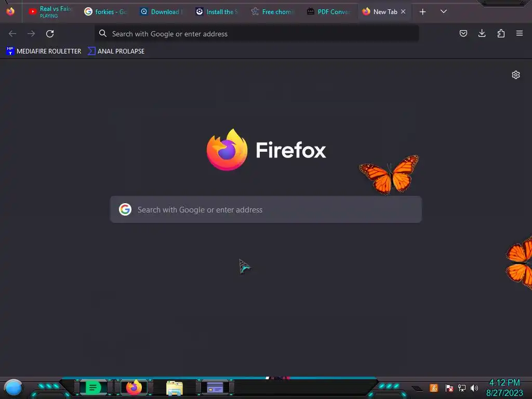Open the Downloads panel
Screen dimensions: 532x399
click(x=482, y=33)
